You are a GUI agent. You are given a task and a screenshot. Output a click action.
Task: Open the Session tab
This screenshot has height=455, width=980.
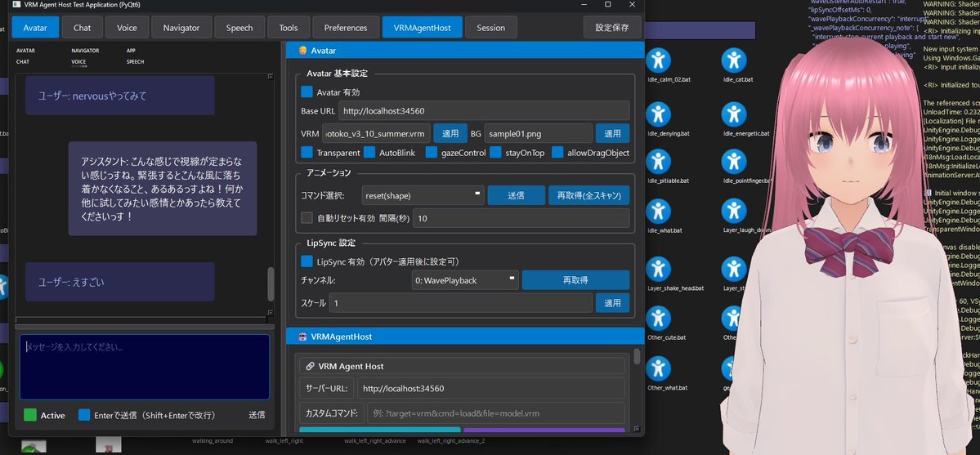(x=490, y=28)
